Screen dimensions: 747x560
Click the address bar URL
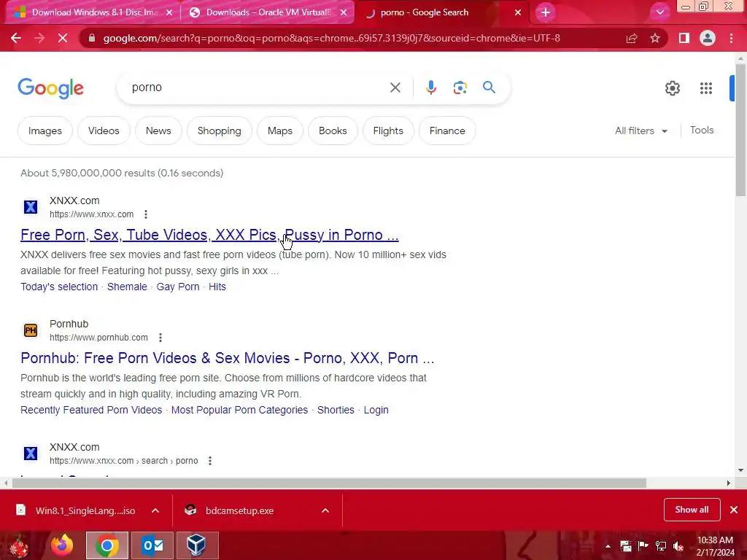[x=332, y=38]
